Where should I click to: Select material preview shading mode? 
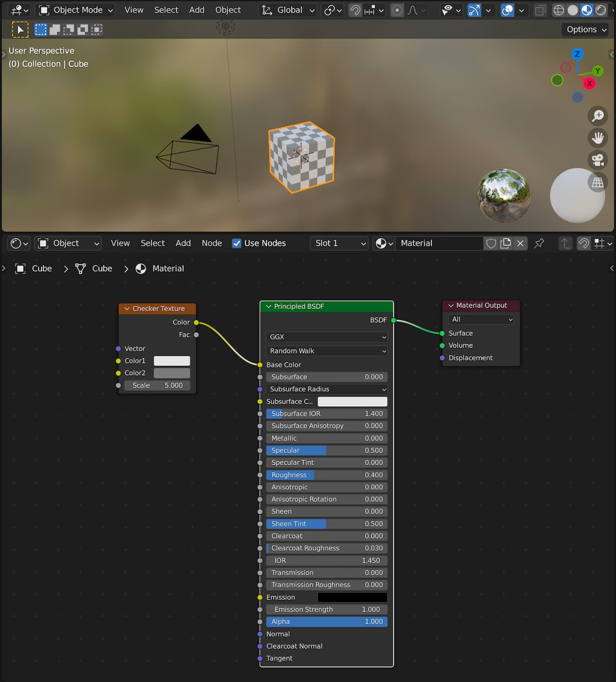click(x=587, y=10)
